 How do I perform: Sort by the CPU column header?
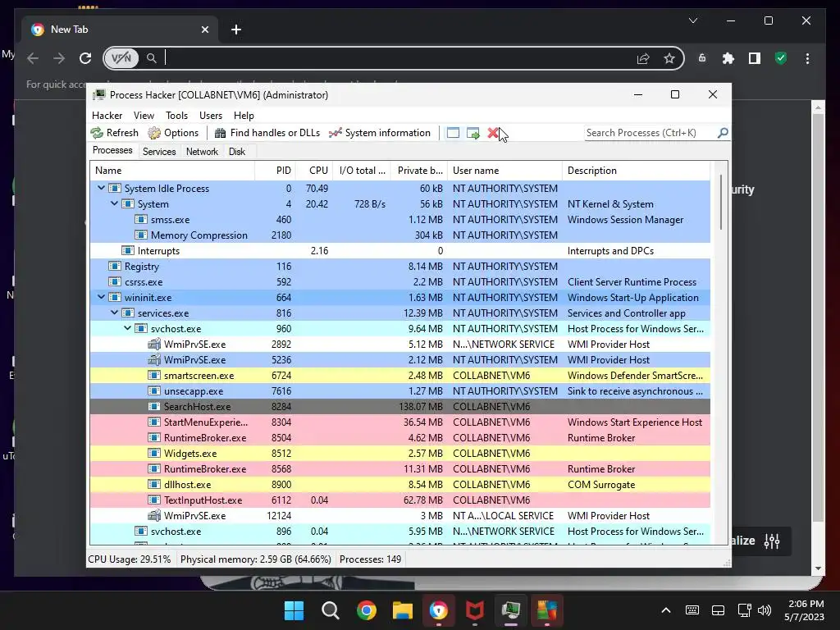pyautogui.click(x=314, y=171)
